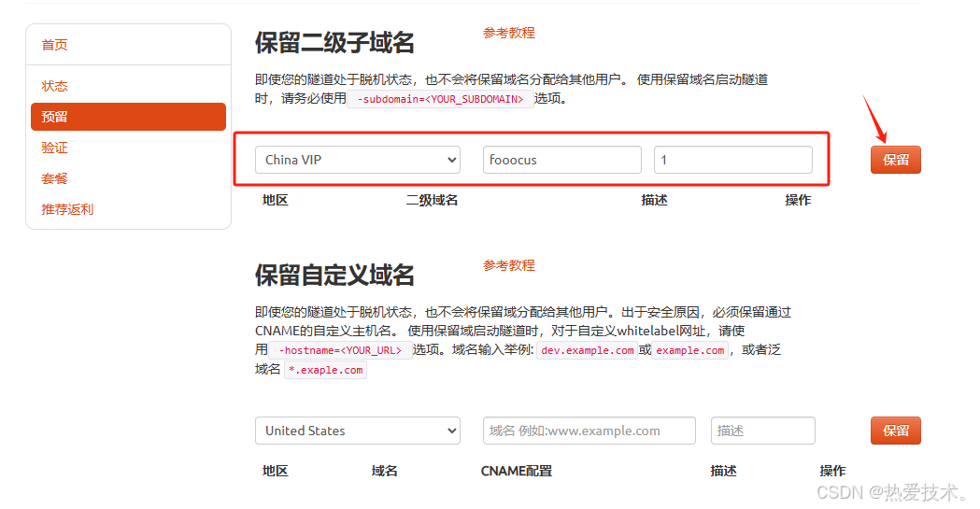Click the -subdomain=<YOUR_SUBDOMAIN> code text

point(440,99)
